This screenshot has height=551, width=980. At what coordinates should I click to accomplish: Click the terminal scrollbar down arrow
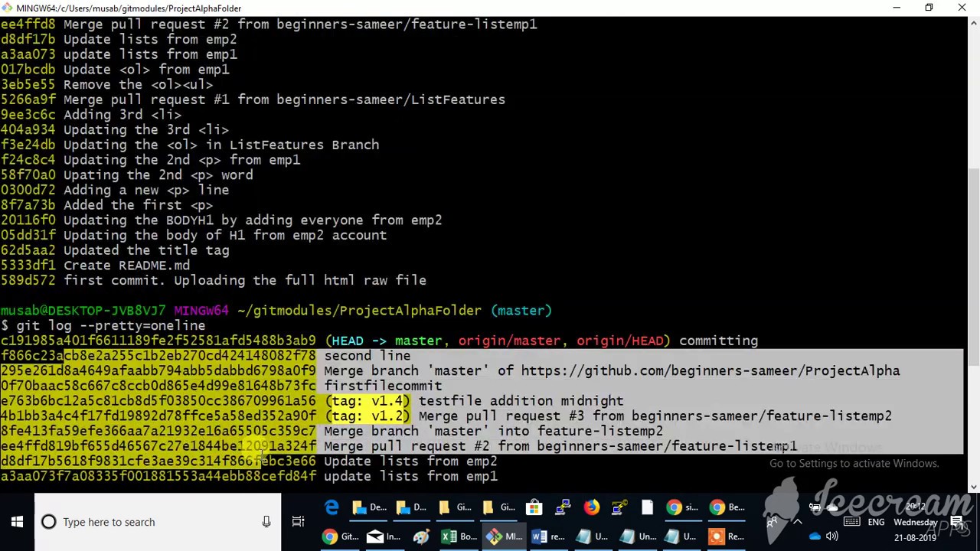coord(973,486)
